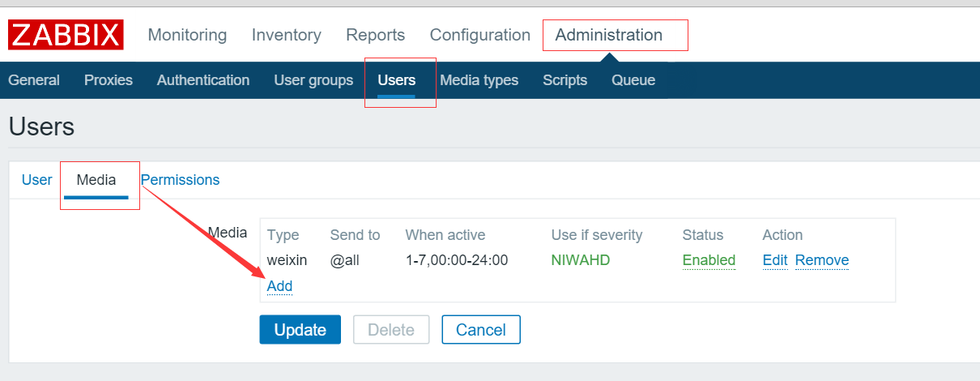Screen dimensions: 980x381
Task: Click the @all send-to value
Action: (344, 260)
